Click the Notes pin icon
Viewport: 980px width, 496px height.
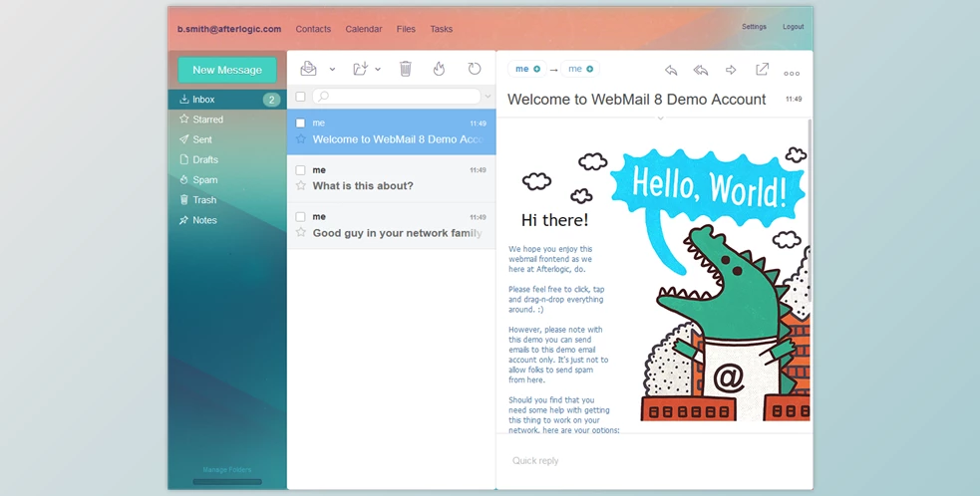click(183, 220)
